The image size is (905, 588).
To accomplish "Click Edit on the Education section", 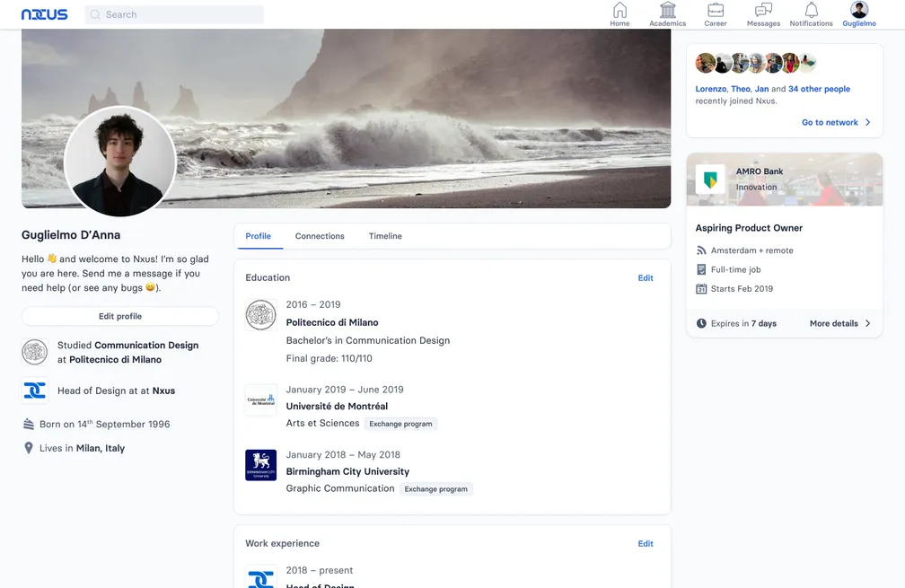I will 646,278.
